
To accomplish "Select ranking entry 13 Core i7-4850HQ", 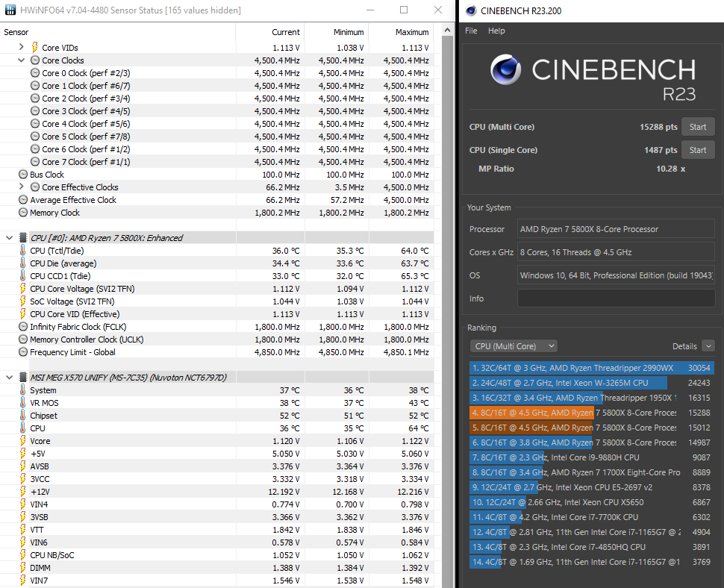I will [591, 547].
